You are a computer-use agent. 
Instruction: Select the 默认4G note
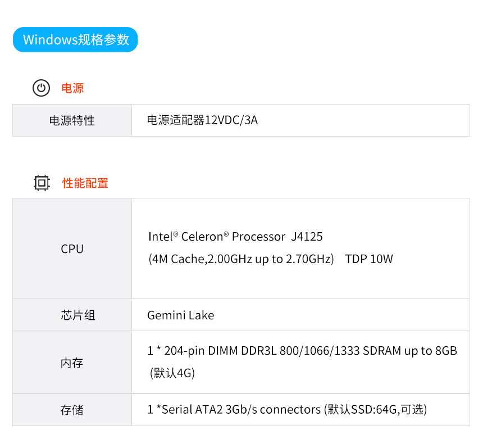[172, 373]
